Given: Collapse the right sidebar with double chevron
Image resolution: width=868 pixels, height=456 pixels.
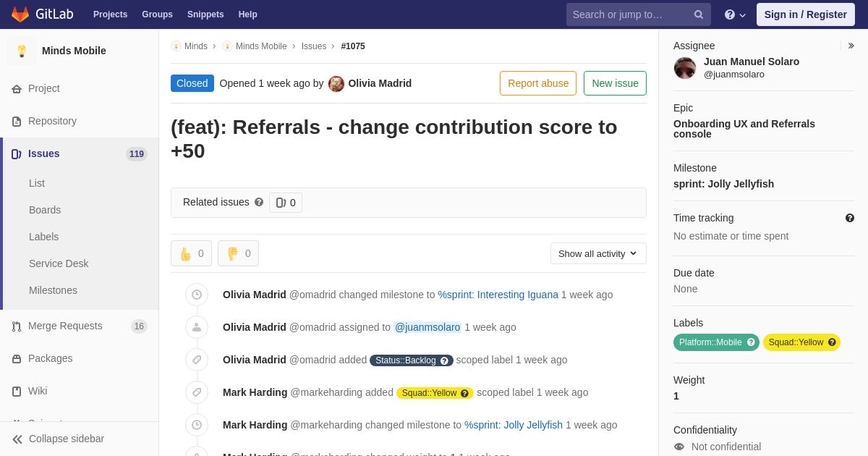Looking at the screenshot, I should point(851,46).
